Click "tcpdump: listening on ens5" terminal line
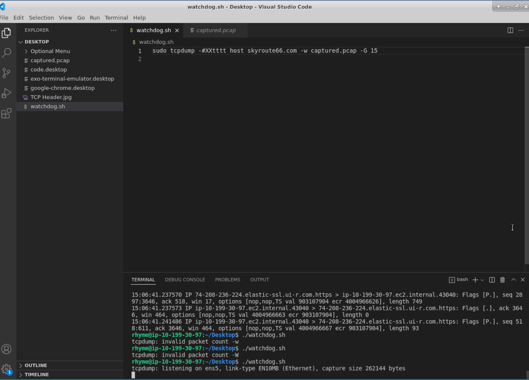 point(268,369)
